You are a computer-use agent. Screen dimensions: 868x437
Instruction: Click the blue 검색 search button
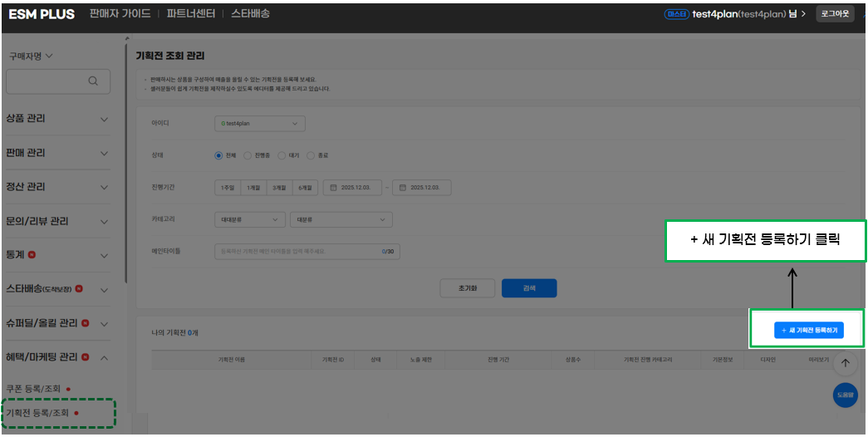529,288
